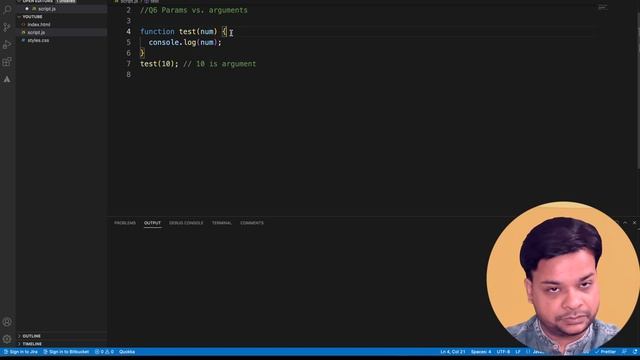This screenshot has width=640, height=360.
Task: Click the word function on line 4
Action: coord(157,31)
